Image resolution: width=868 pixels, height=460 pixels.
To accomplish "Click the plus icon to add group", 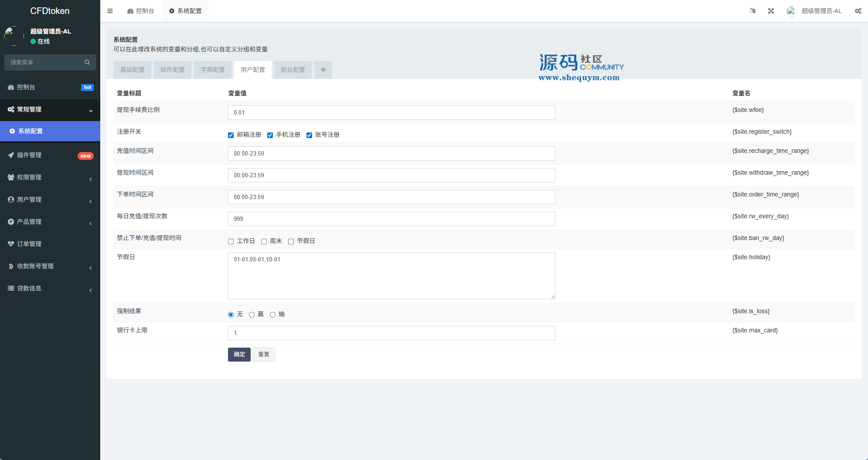I will coord(323,70).
